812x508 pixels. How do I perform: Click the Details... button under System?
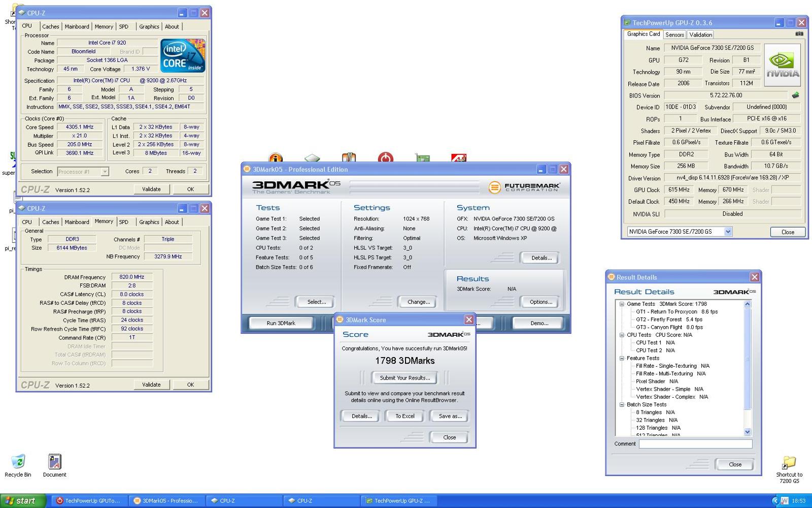coord(541,258)
